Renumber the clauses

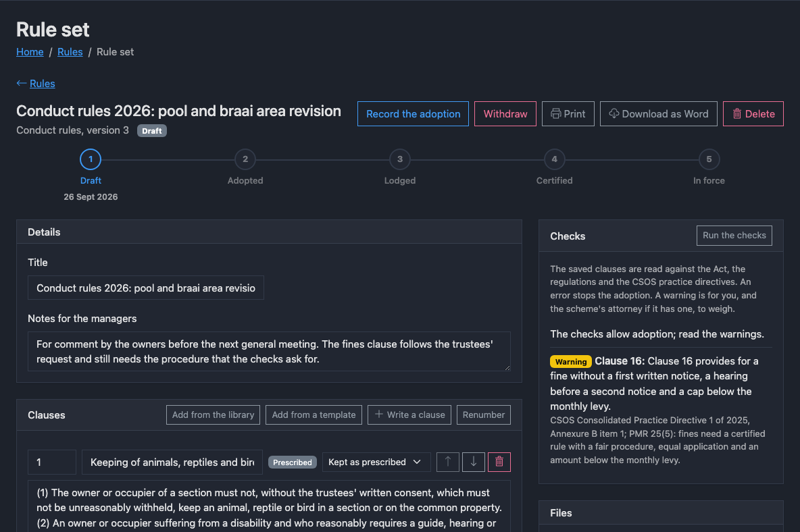tap(484, 415)
